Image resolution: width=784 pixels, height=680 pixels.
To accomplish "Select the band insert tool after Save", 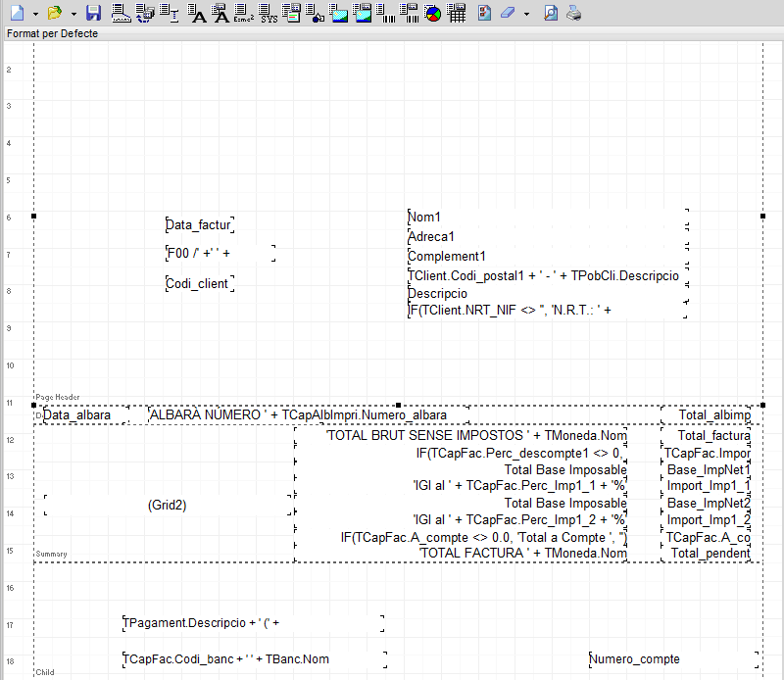I will pos(121,13).
